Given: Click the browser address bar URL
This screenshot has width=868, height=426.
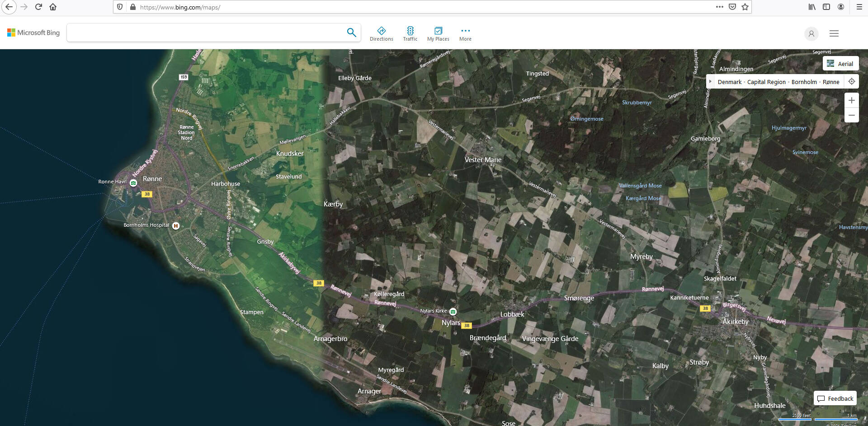Looking at the screenshot, I should [x=180, y=7].
